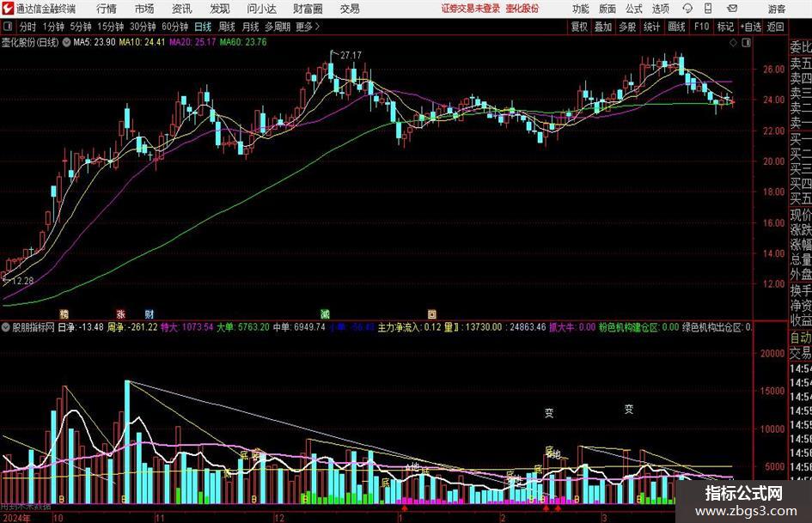Click the 中单: 6949.74 indicator value
The image size is (812, 523).
(299, 327)
